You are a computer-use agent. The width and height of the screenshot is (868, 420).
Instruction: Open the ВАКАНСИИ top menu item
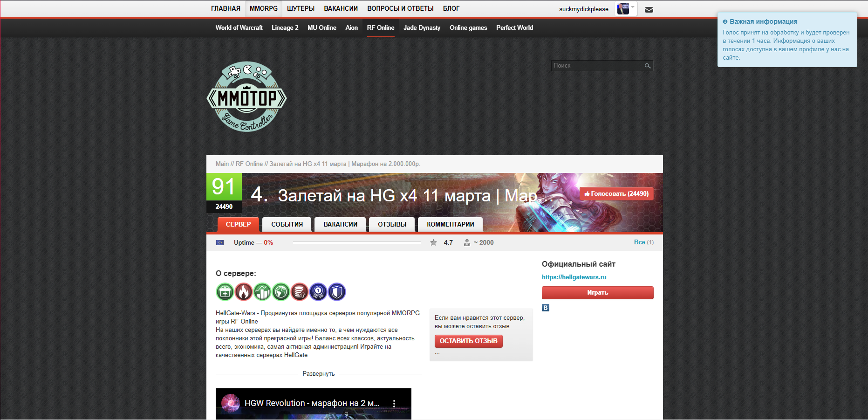click(341, 8)
